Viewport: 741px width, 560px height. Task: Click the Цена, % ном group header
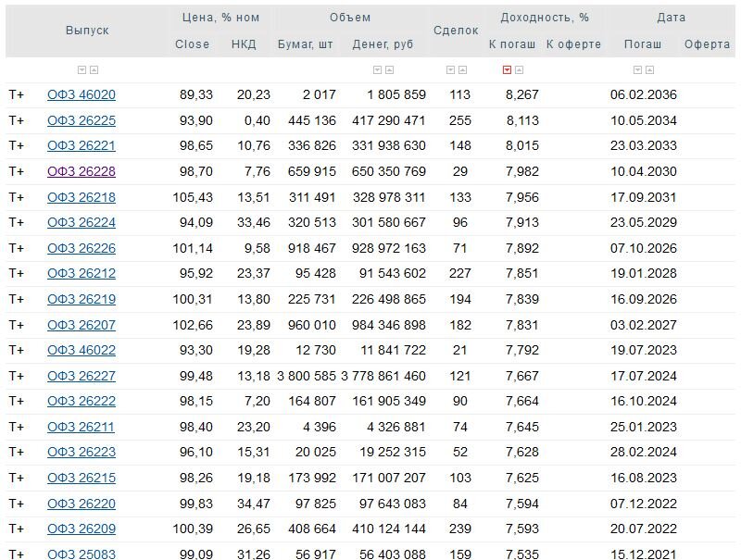(220, 18)
